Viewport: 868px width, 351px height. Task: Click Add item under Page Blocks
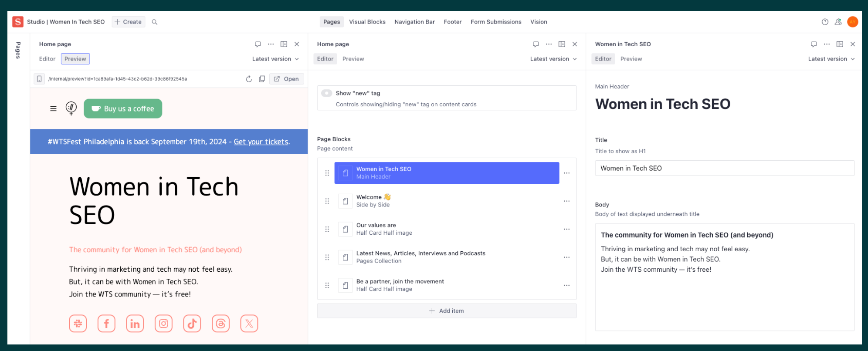[447, 311]
